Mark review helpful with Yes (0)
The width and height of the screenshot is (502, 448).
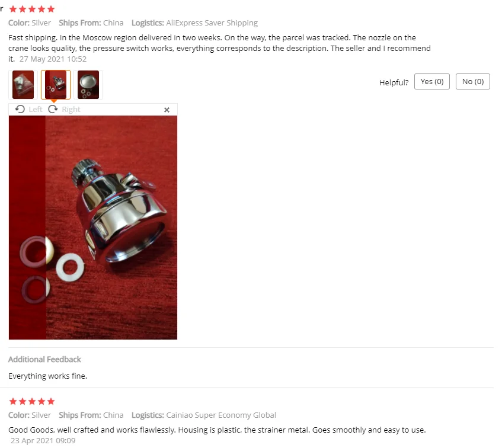432,82
